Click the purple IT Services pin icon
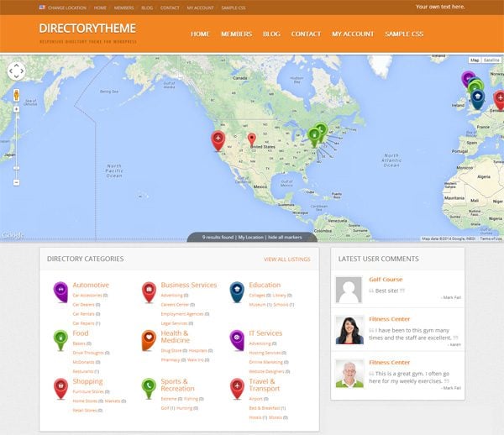 pyautogui.click(x=237, y=340)
